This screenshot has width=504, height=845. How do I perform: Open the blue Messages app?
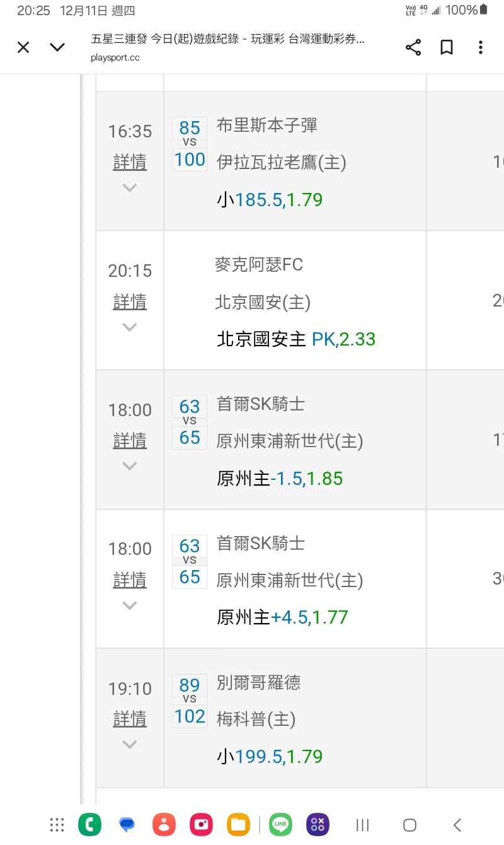127,824
